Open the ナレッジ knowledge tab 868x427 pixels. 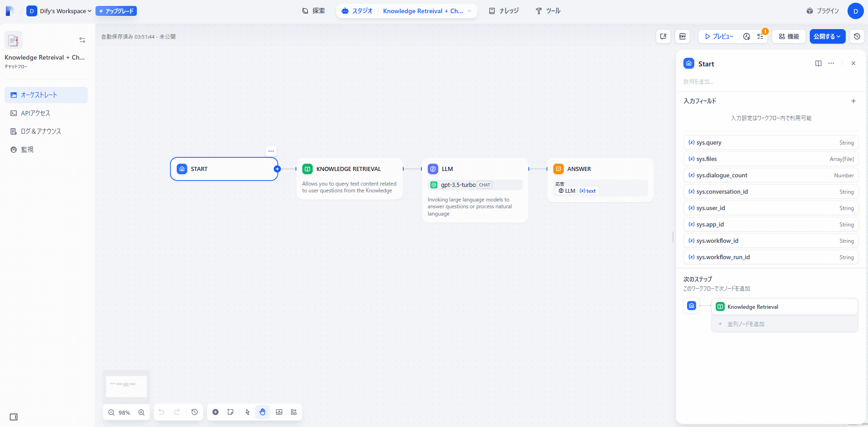click(504, 11)
